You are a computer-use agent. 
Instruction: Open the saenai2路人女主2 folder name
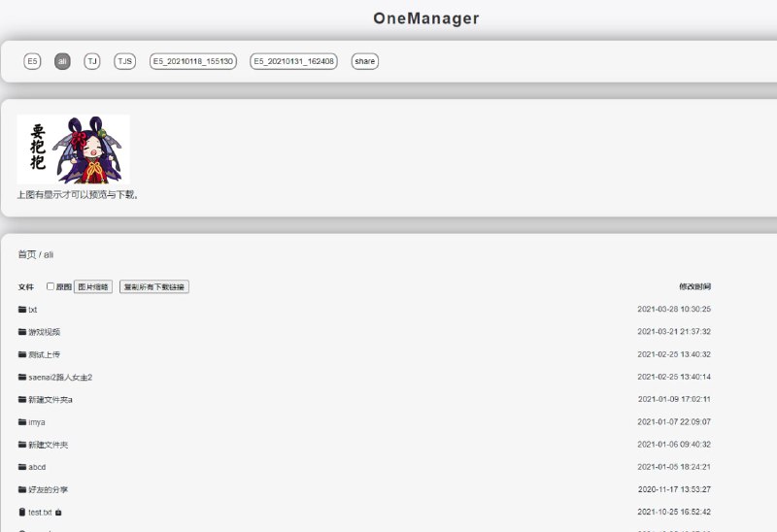click(60, 378)
